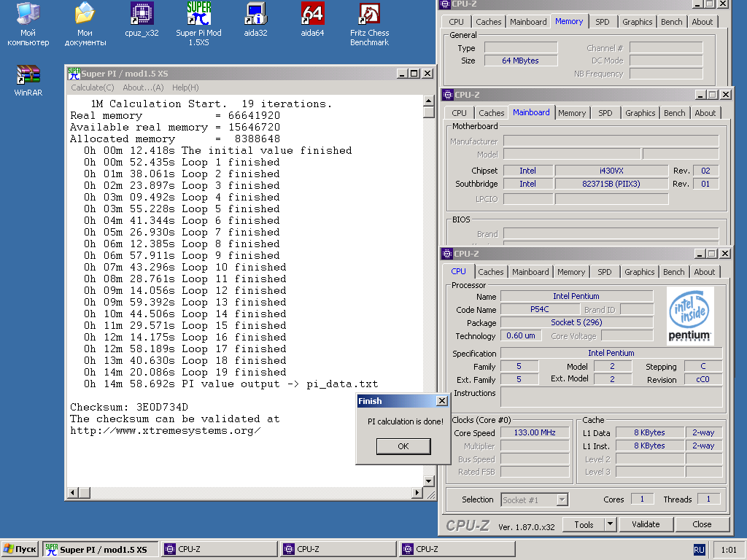Click the L1 Data 8 KBytes field
Image resolution: width=747 pixels, height=560 pixels.
[649, 432]
